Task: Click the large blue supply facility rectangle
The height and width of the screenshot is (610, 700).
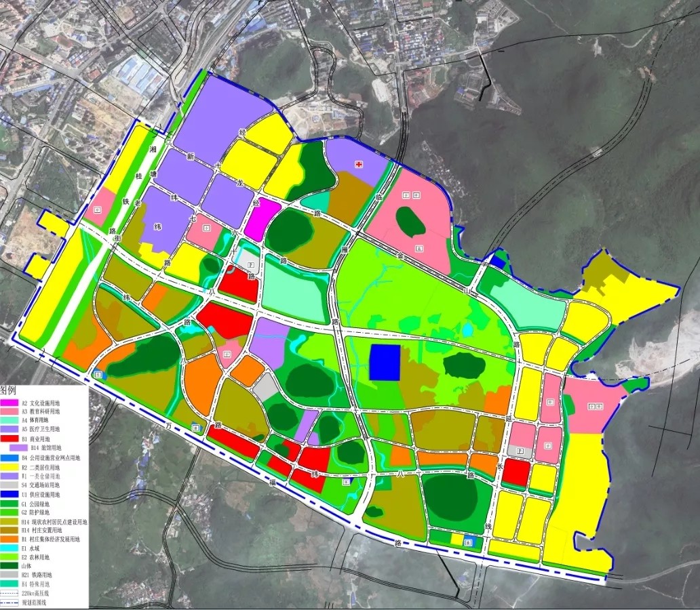Action: 384,362
